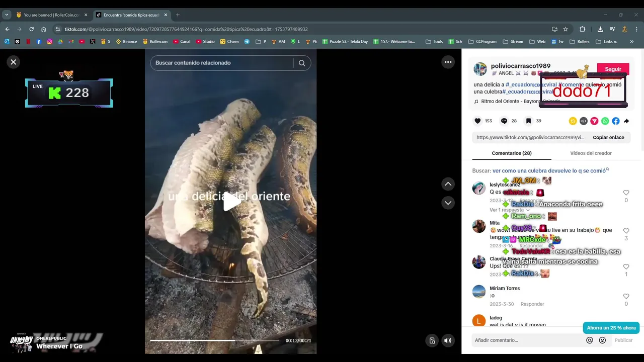The image size is (644, 362).
Task: Click site information icon in address bar
Action: pyautogui.click(x=58, y=29)
